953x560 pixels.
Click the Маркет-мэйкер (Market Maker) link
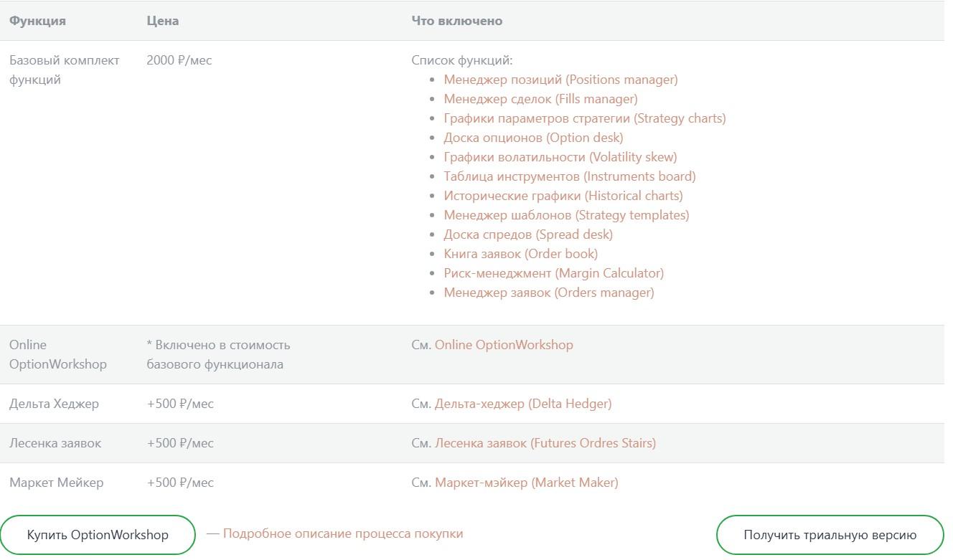tap(526, 483)
